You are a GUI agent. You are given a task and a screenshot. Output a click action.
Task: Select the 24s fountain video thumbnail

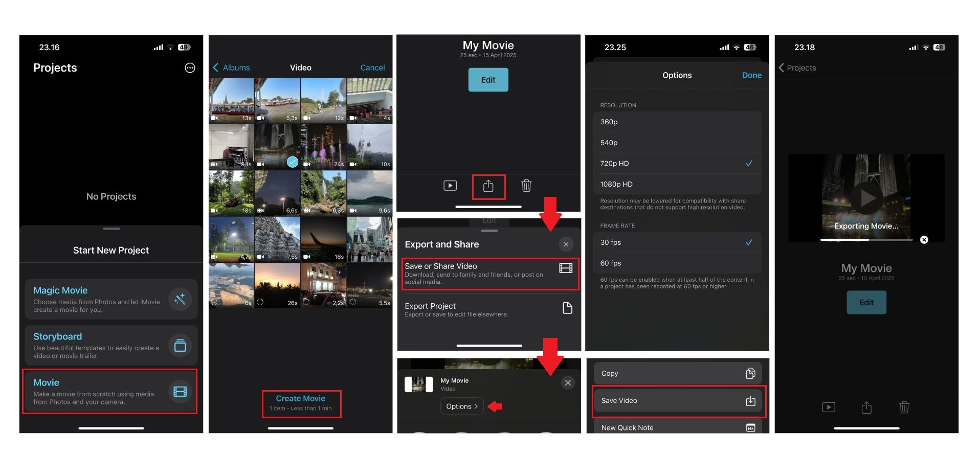pyautogui.click(x=324, y=147)
